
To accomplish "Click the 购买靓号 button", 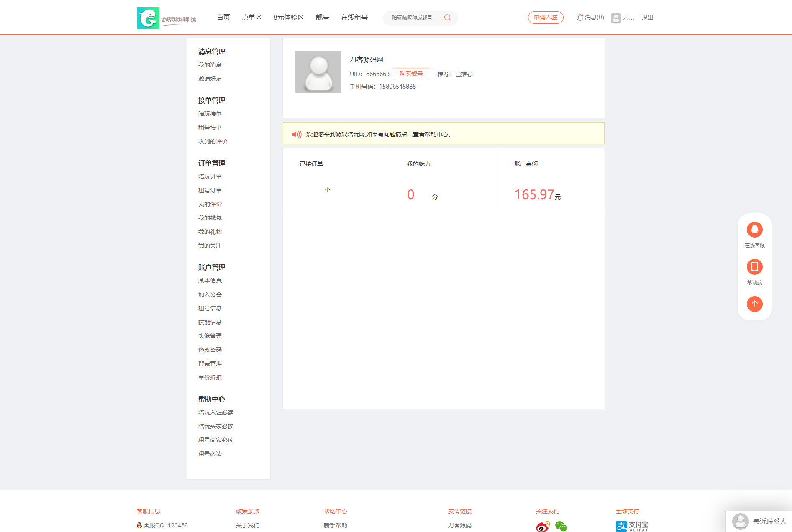I will click(411, 74).
